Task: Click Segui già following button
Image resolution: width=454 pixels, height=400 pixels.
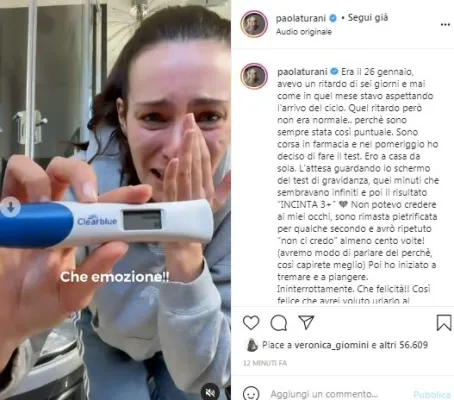Action: pyautogui.click(x=368, y=18)
